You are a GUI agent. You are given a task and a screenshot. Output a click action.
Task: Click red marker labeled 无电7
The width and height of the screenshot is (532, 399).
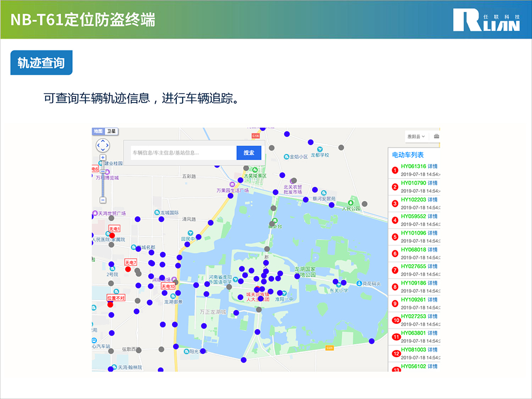[x=128, y=269]
